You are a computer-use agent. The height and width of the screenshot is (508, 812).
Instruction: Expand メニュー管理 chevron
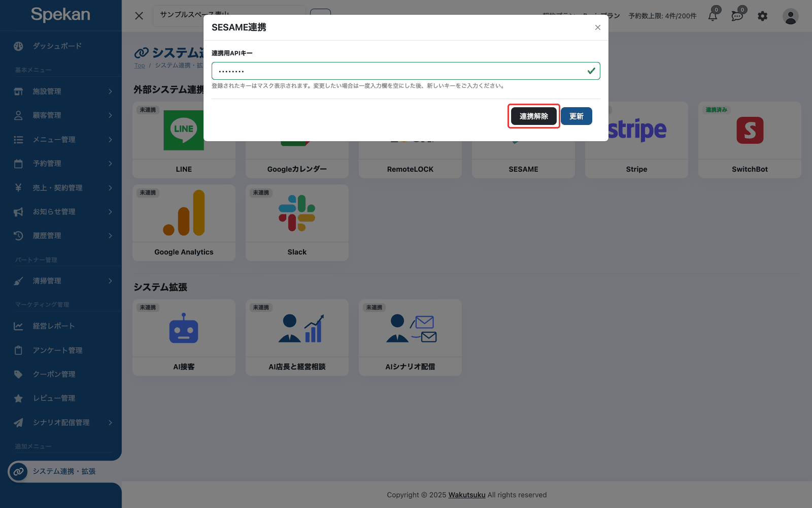pos(111,140)
